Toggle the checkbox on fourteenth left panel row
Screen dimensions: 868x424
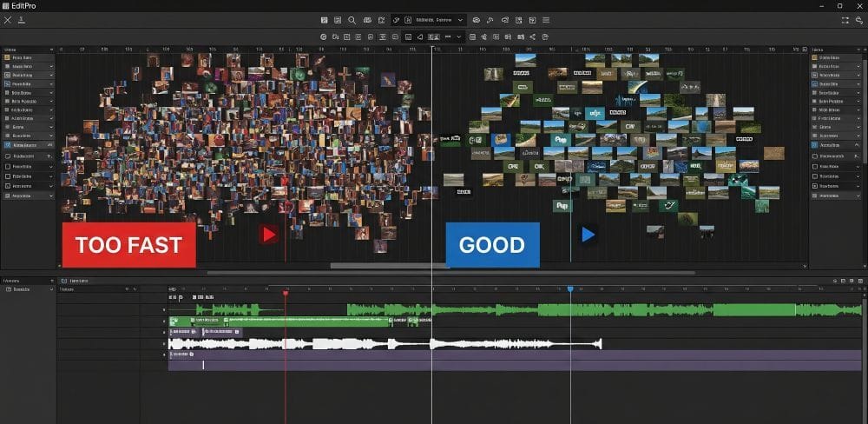click(9, 176)
